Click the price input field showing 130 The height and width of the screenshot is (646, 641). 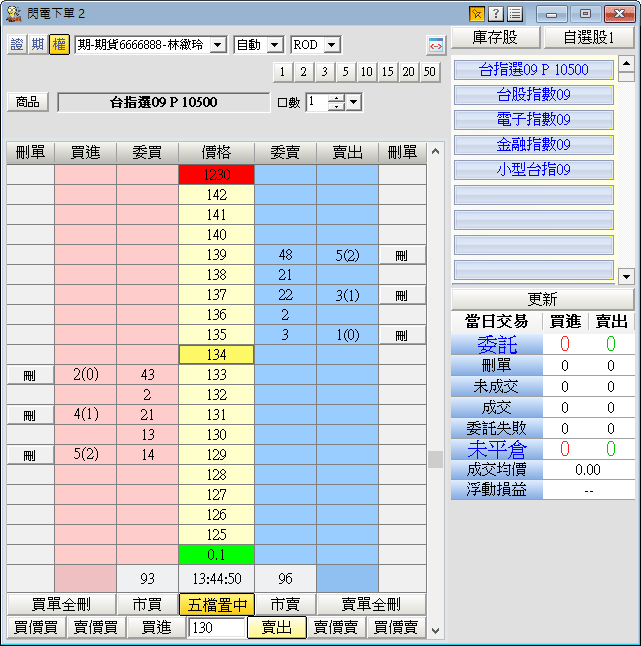(x=216, y=627)
